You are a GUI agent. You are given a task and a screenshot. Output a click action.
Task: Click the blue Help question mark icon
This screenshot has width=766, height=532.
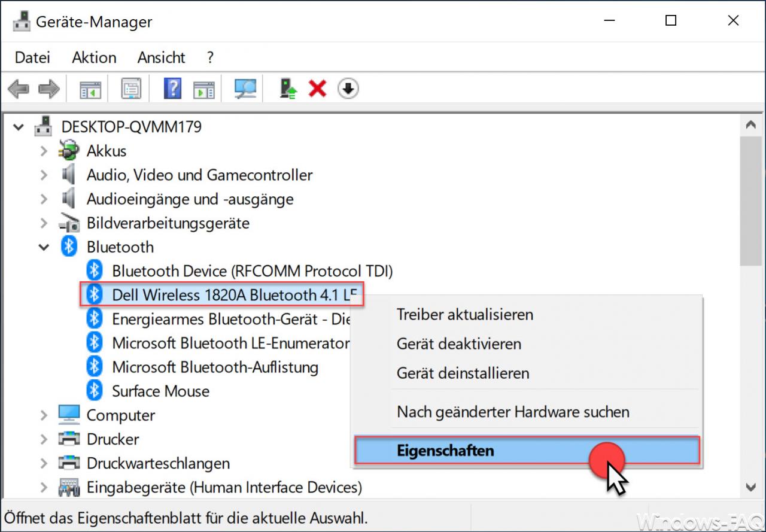coord(172,89)
